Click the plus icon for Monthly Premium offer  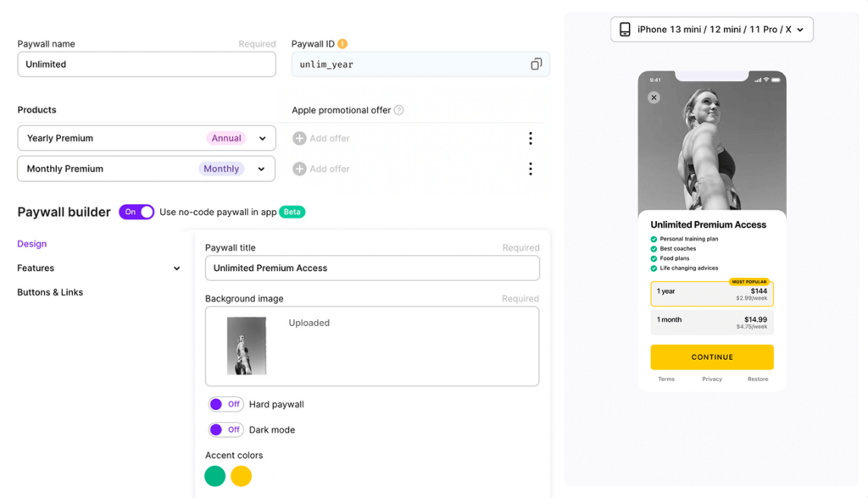click(299, 169)
